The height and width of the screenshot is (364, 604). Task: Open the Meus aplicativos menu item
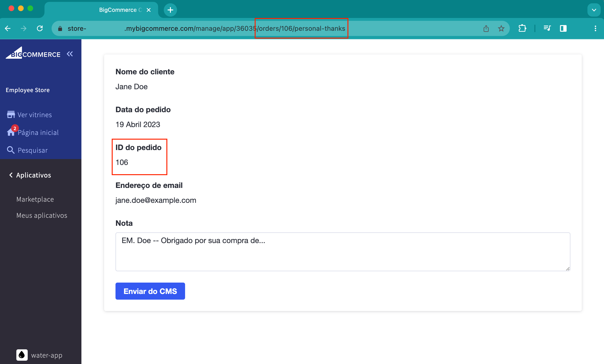tap(42, 215)
